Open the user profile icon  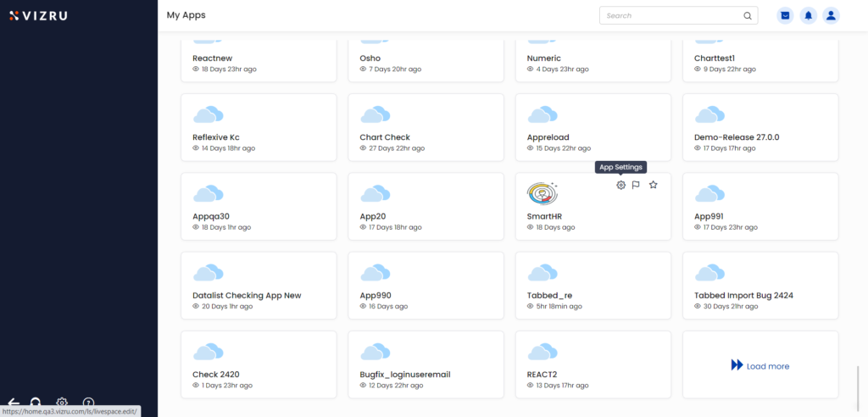[831, 15]
